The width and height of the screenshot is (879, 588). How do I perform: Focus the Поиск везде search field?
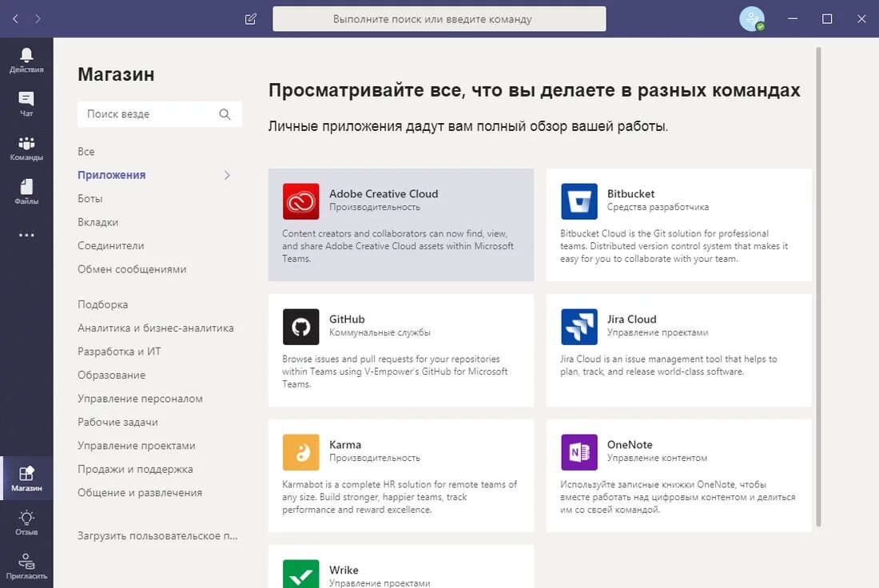coord(160,113)
